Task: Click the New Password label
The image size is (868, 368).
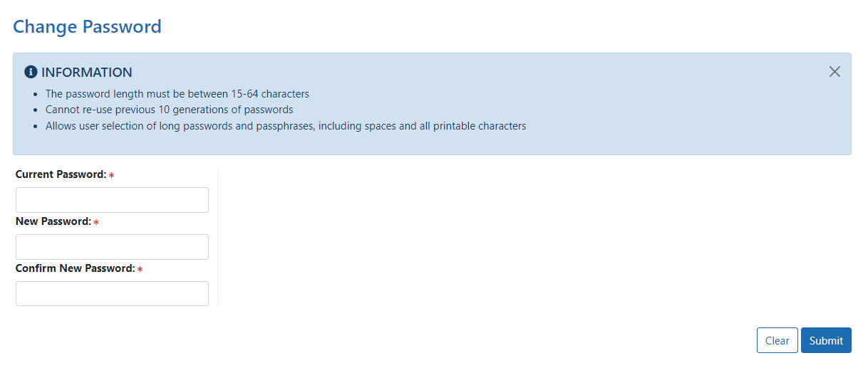Action: [53, 221]
